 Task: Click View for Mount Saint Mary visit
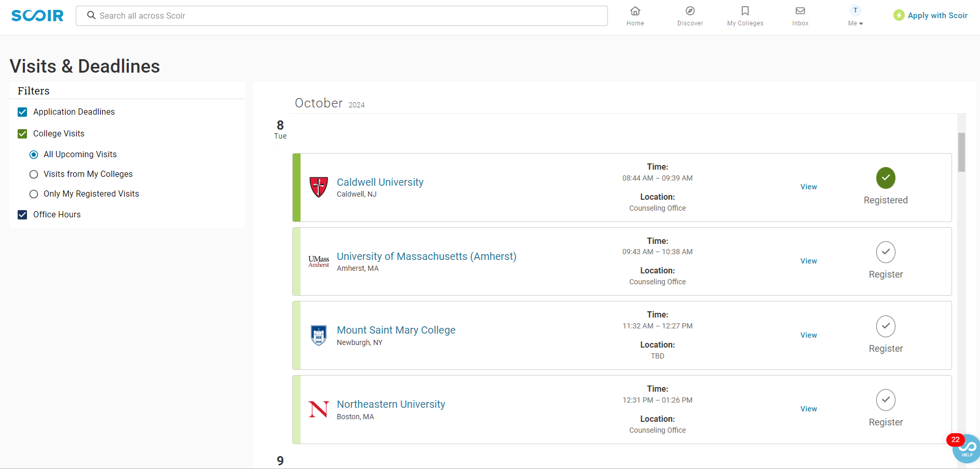pos(808,335)
